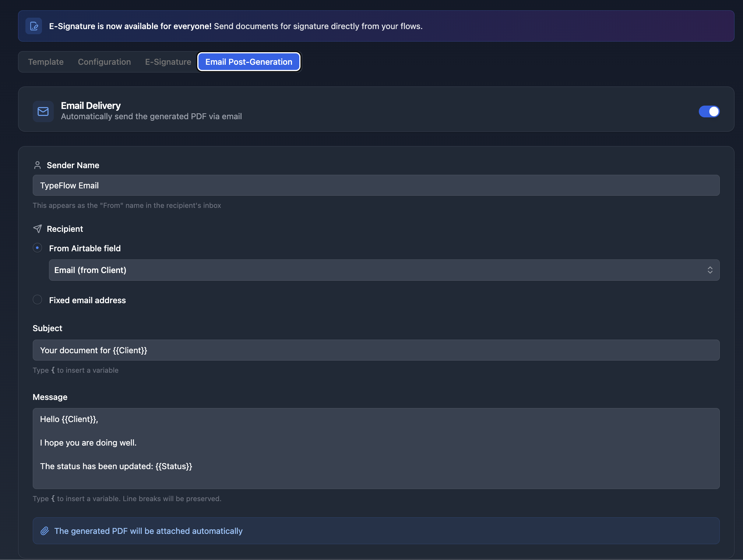Select the Fixed email address option
The image size is (743, 560).
pyautogui.click(x=37, y=300)
